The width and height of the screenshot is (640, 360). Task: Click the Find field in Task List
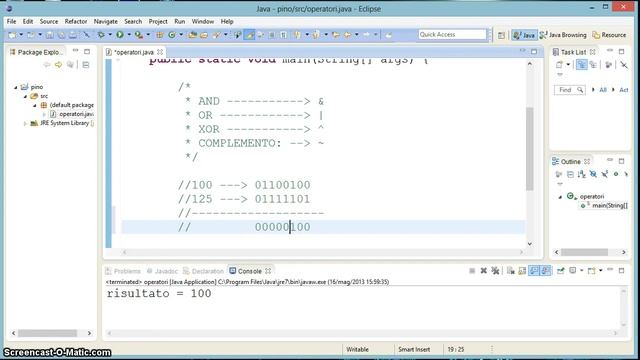coord(569,90)
